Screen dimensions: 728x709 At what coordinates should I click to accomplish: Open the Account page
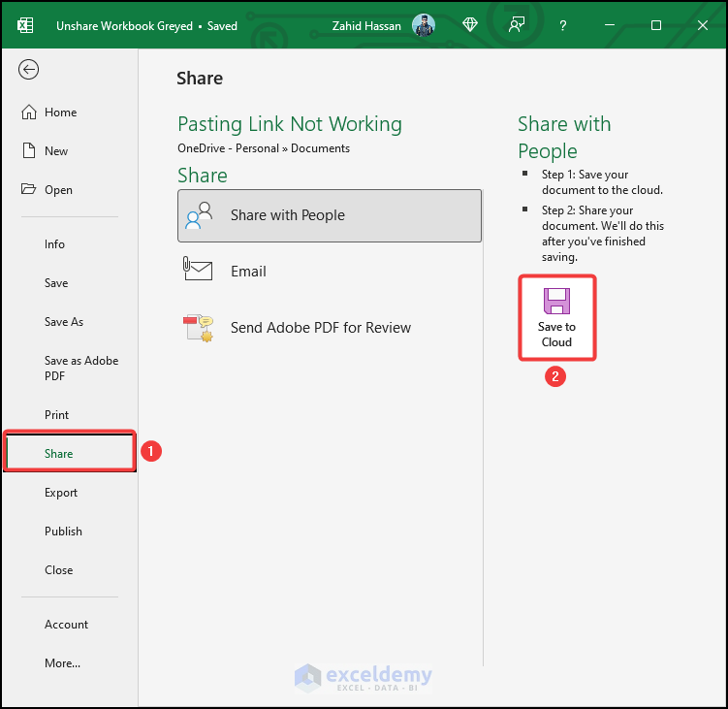coord(66,625)
